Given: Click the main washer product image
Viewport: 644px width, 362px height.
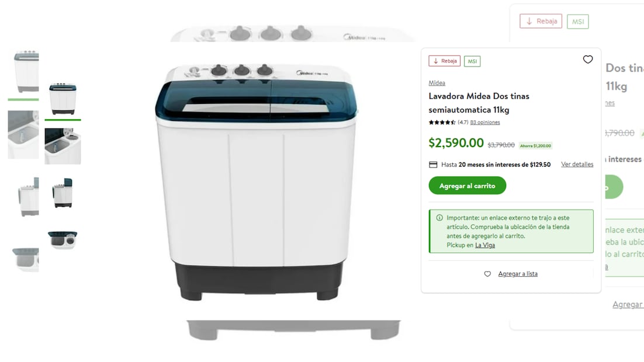Looking at the screenshot, I should (x=255, y=182).
